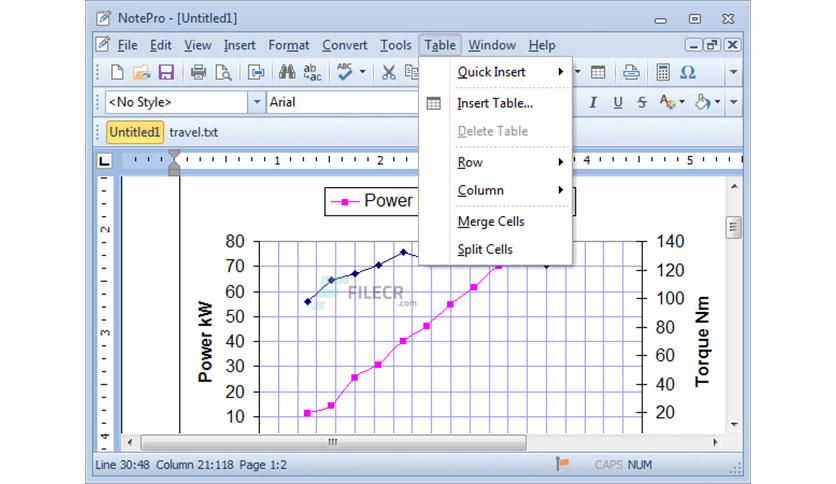This screenshot has height=484, width=836.
Task: Click the orange flag status bar icon
Action: point(562,464)
